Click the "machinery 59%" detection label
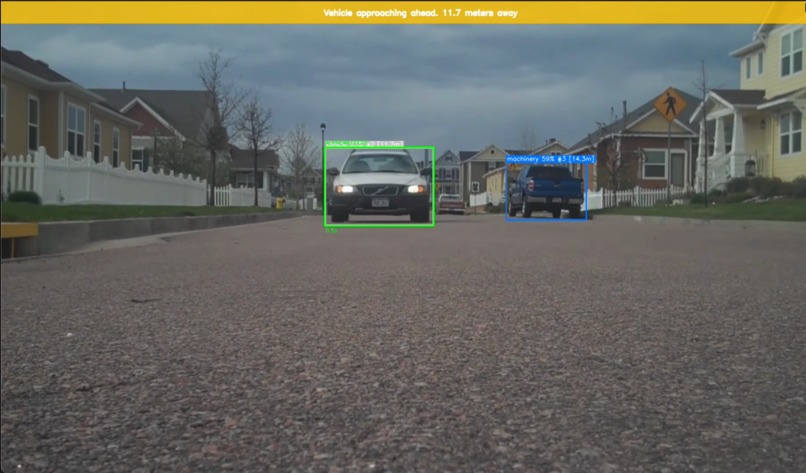The image size is (806, 473). tap(551, 159)
